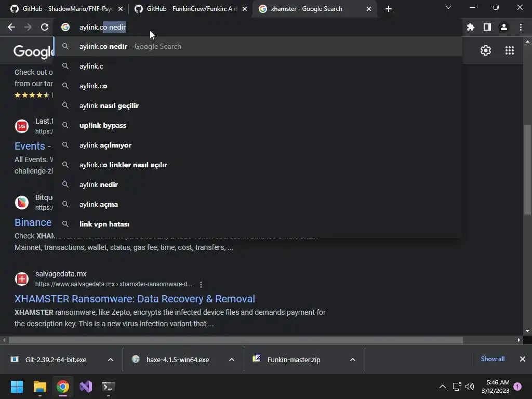Viewport: 532px width, 399px height.
Task: Click the Google logo
Action: [x=33, y=51]
